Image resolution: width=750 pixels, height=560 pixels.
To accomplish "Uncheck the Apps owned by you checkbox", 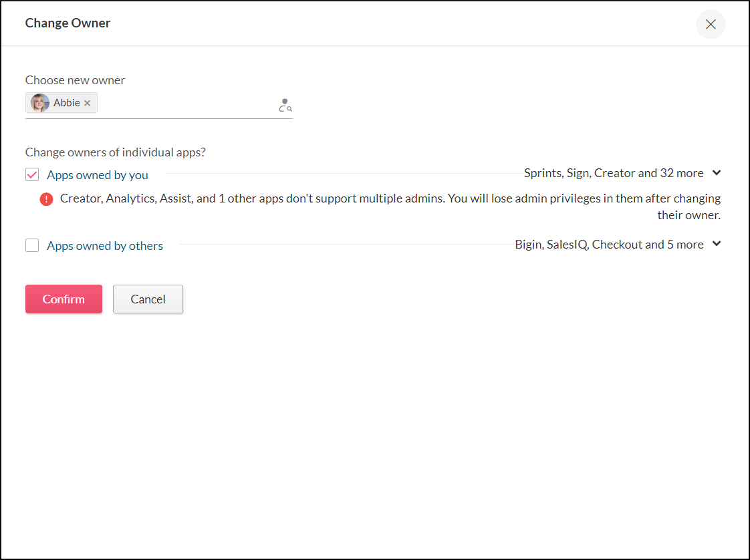I will point(32,174).
